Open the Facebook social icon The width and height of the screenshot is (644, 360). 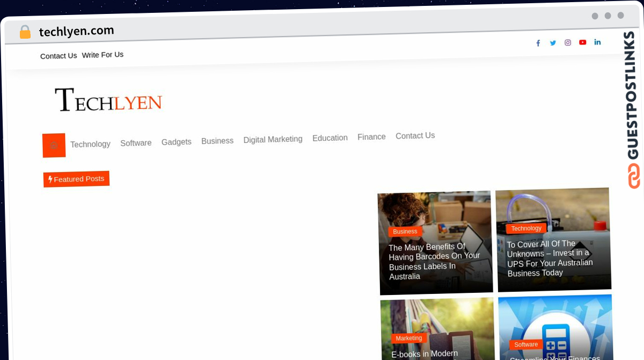538,43
